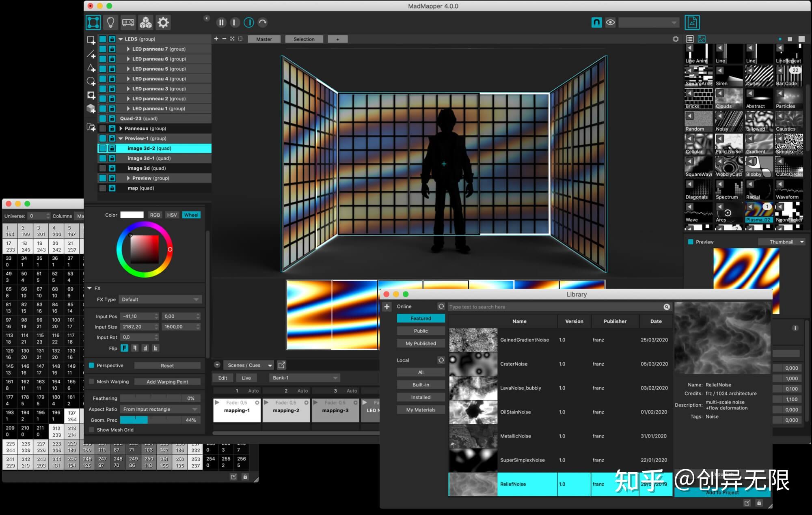Viewport: 812px width, 515px height.
Task: Open the settings gear tab in toolbar
Action: (x=163, y=22)
